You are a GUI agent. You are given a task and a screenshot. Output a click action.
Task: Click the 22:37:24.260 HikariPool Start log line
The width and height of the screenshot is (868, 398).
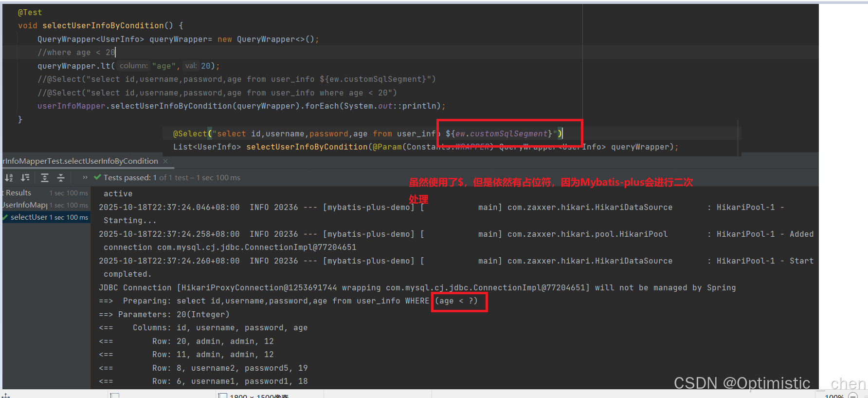click(456, 261)
